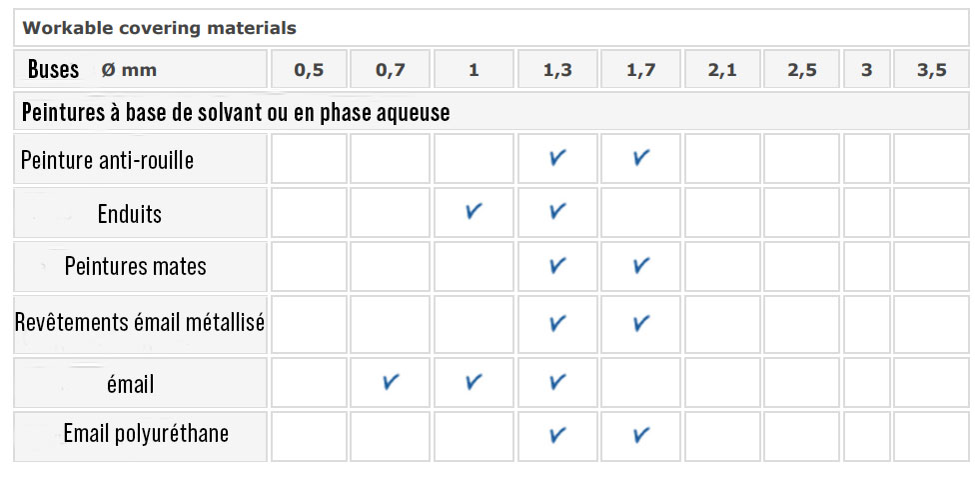
Task: Click the émail checkmark under column 1
Action: tap(474, 382)
